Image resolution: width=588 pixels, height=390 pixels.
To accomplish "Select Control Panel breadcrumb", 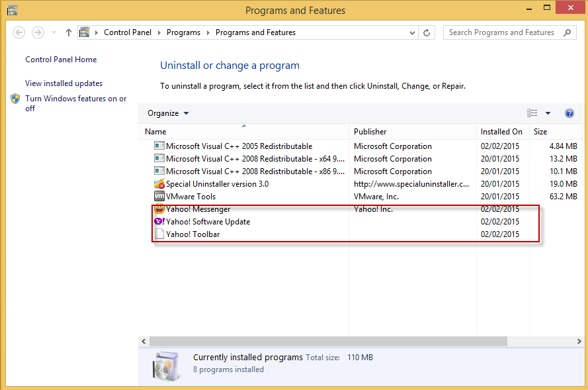I will pos(128,32).
